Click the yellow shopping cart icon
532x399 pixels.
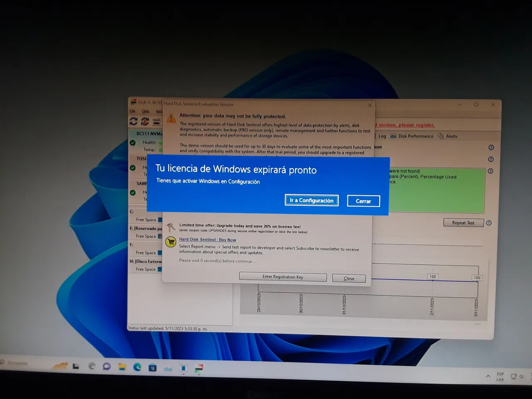pos(171,242)
